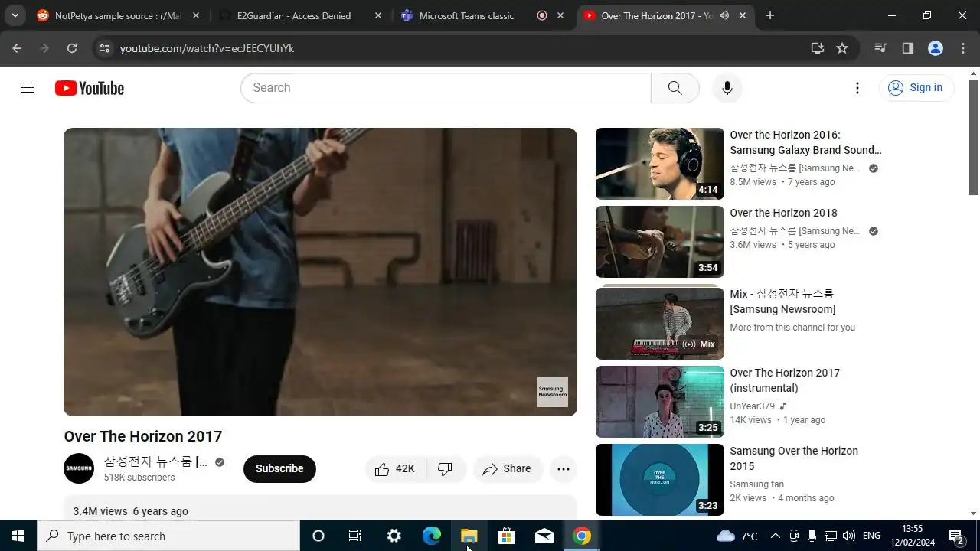Mute the tab via speaker icon

[x=724, y=15]
